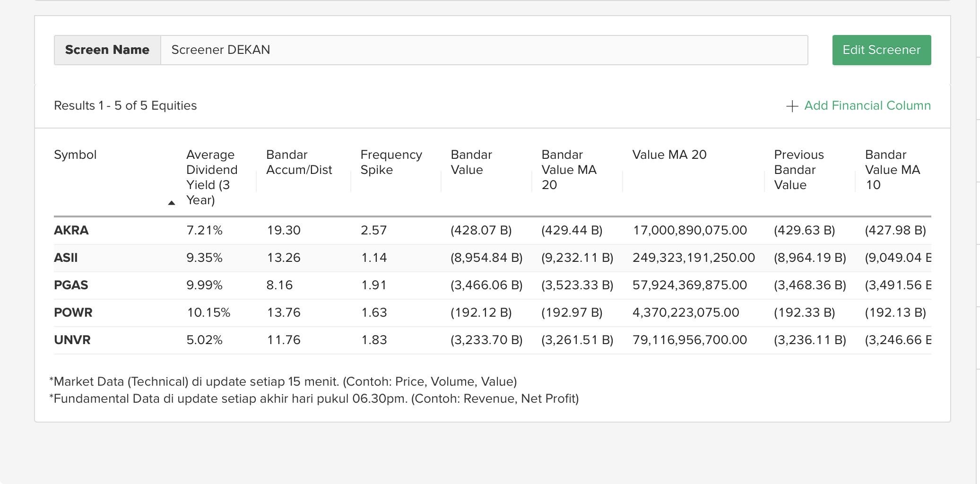Sort by Frequency Spike column header

(x=391, y=162)
